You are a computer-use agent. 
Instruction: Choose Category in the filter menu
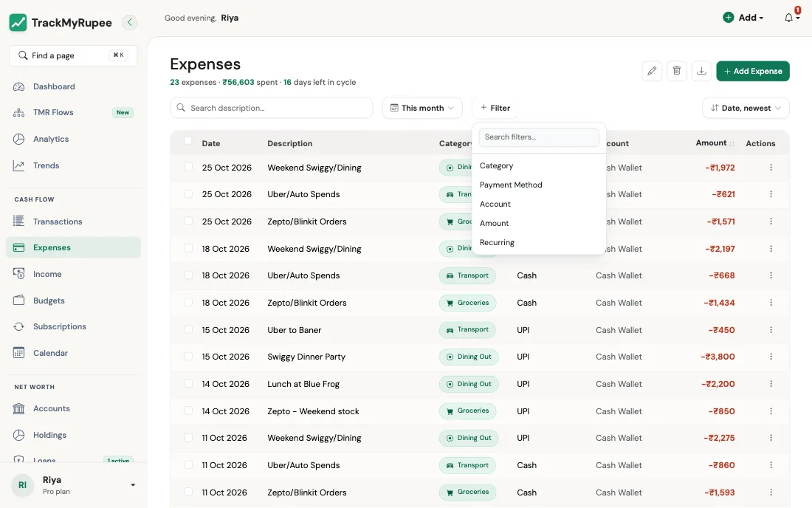pyautogui.click(x=539, y=165)
